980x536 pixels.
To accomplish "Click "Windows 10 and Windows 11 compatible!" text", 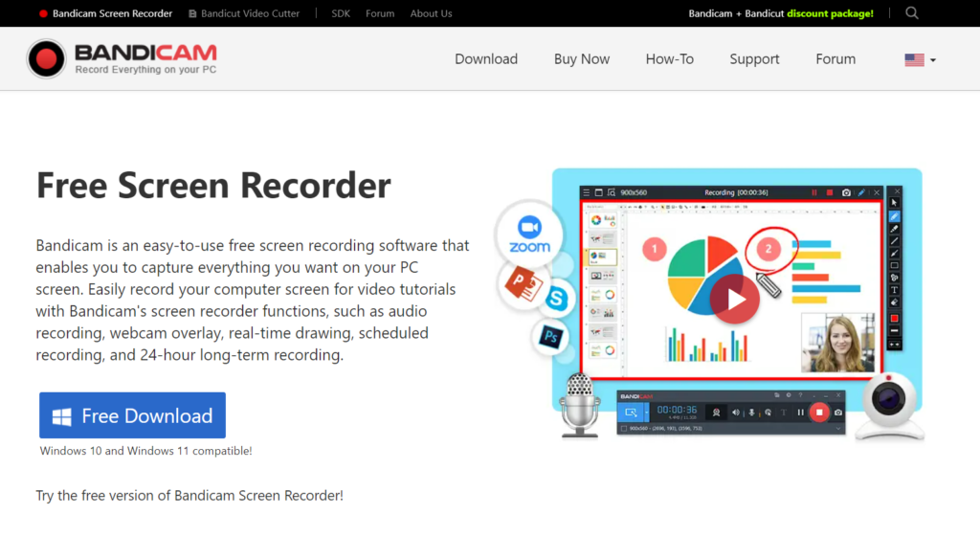I will pyautogui.click(x=146, y=451).
